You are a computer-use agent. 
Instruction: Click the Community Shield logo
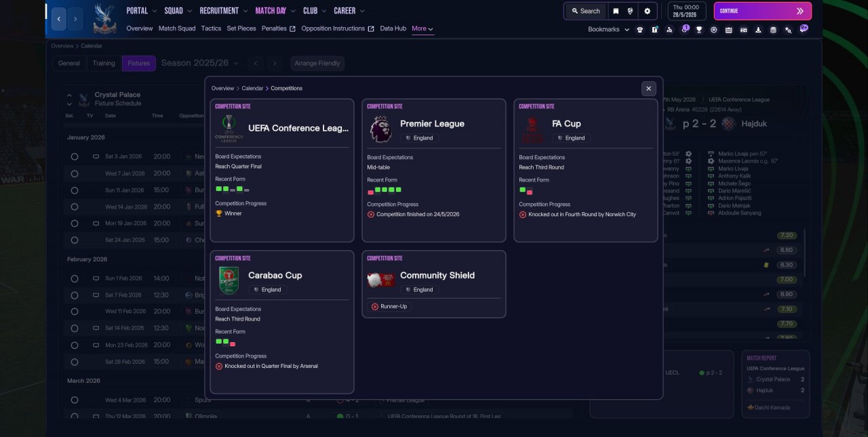click(x=380, y=280)
